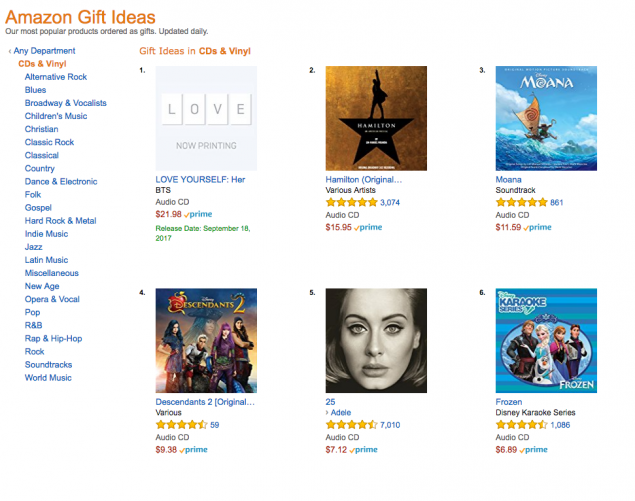Click the star rating for Adele 25
The height and width of the screenshot is (501, 635).
tap(351, 425)
